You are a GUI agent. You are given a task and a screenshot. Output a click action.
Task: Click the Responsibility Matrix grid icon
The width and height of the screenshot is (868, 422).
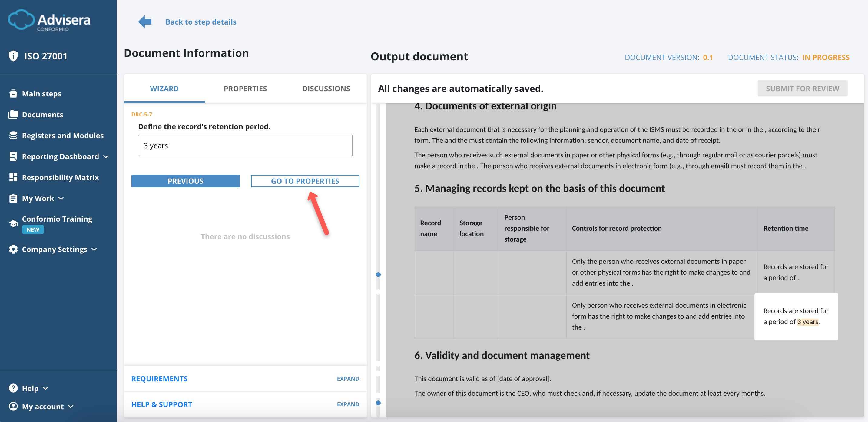pyautogui.click(x=13, y=177)
